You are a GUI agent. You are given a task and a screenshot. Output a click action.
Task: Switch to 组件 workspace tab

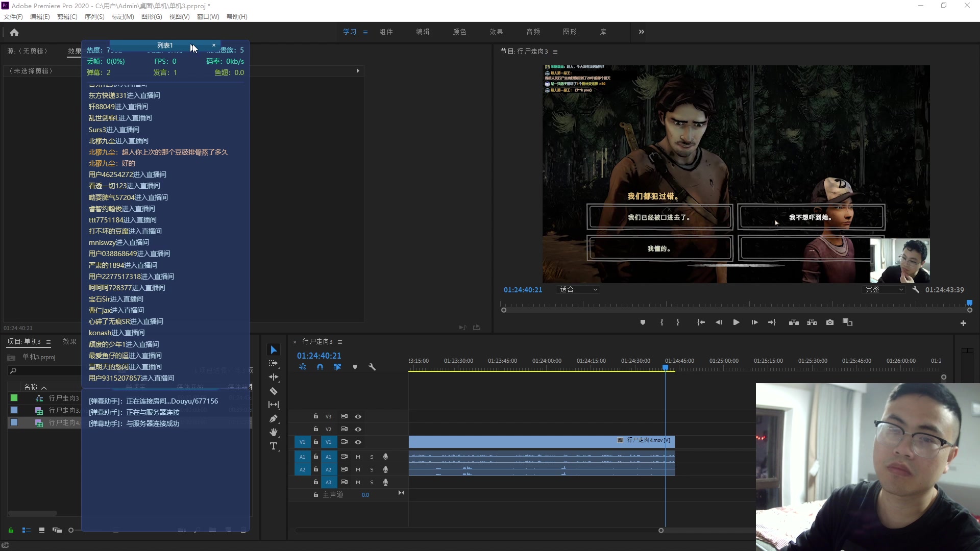[x=386, y=32]
